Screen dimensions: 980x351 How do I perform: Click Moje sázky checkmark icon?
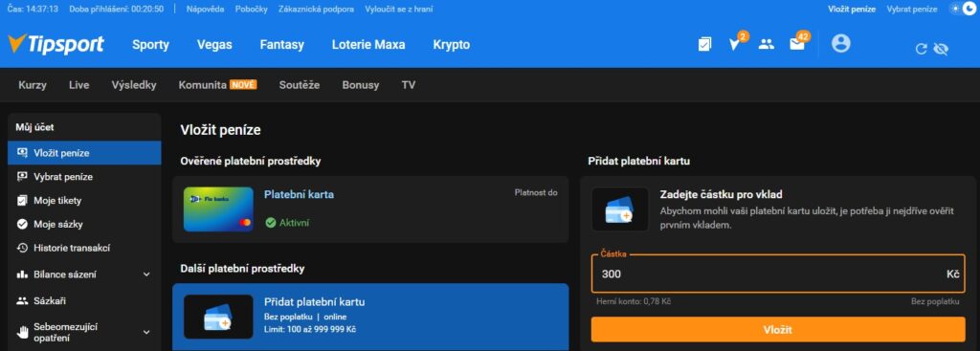coord(23,224)
